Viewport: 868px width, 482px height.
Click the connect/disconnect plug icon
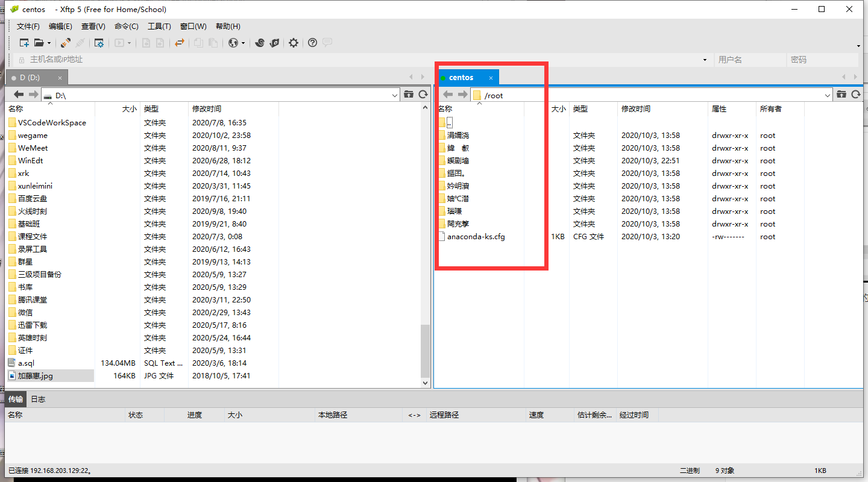66,43
